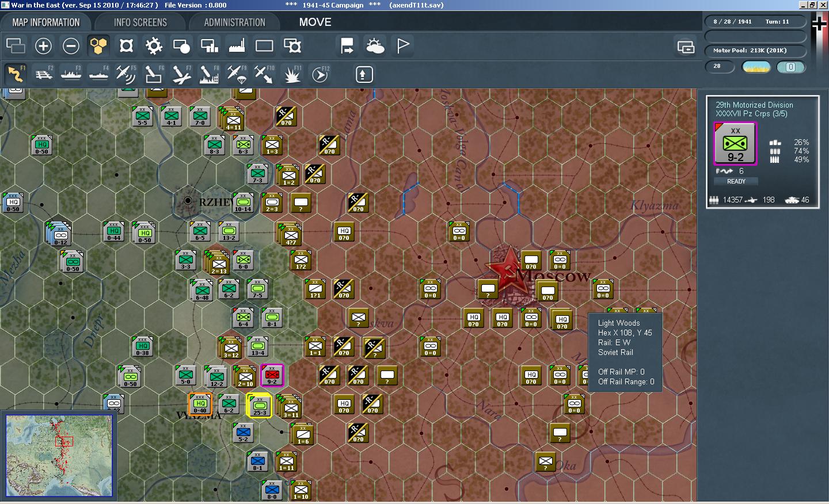Select the 7-5 unit on the map

257,289
